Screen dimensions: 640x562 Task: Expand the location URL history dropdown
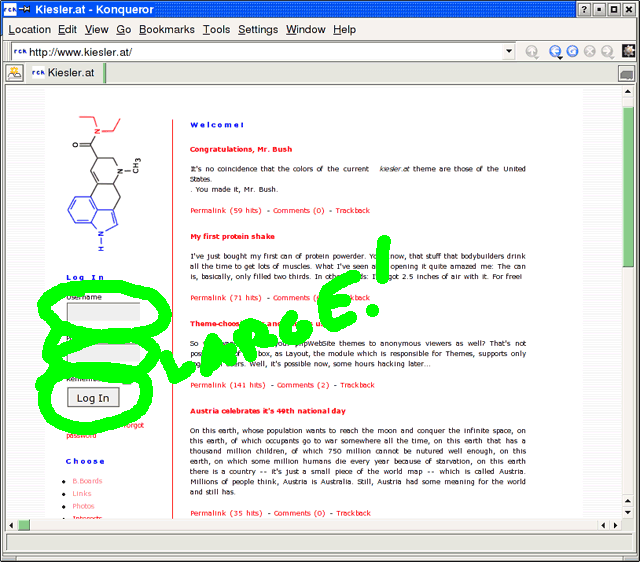point(508,52)
